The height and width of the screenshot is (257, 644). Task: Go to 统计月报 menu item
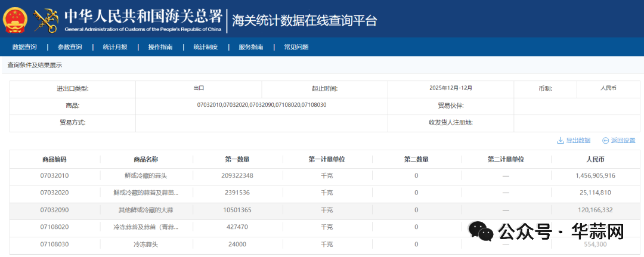(115, 47)
